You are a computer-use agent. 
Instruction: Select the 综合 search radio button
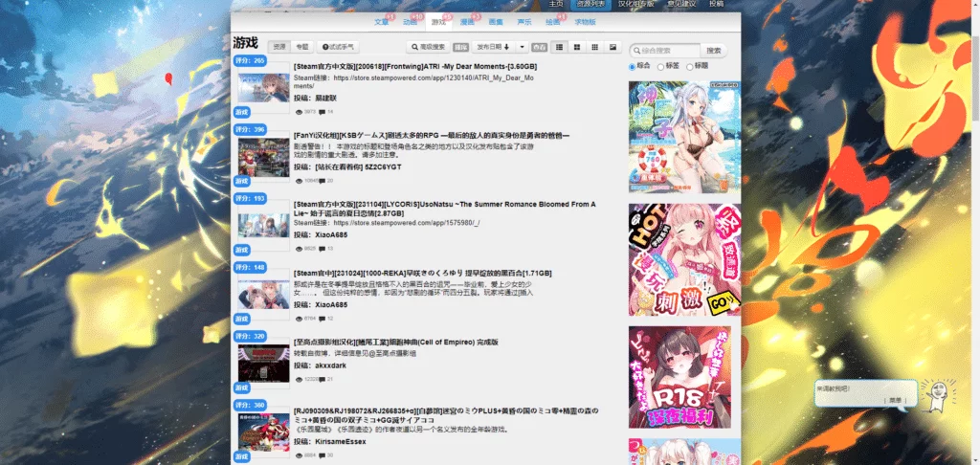click(x=632, y=66)
